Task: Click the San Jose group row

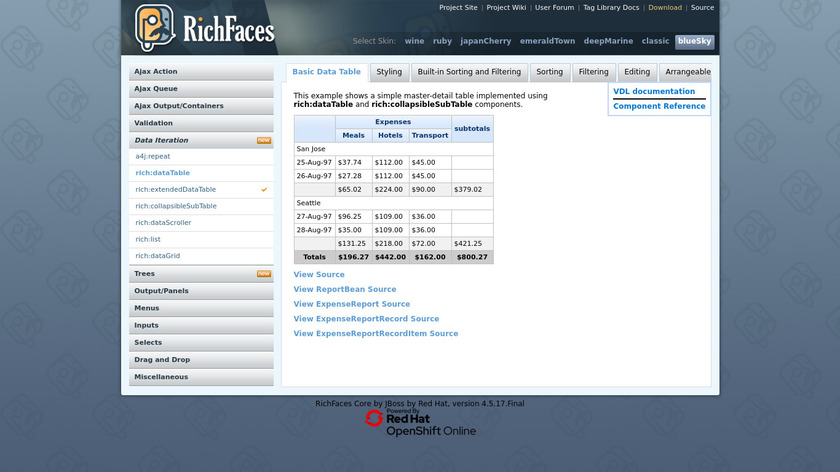Action: pos(394,149)
